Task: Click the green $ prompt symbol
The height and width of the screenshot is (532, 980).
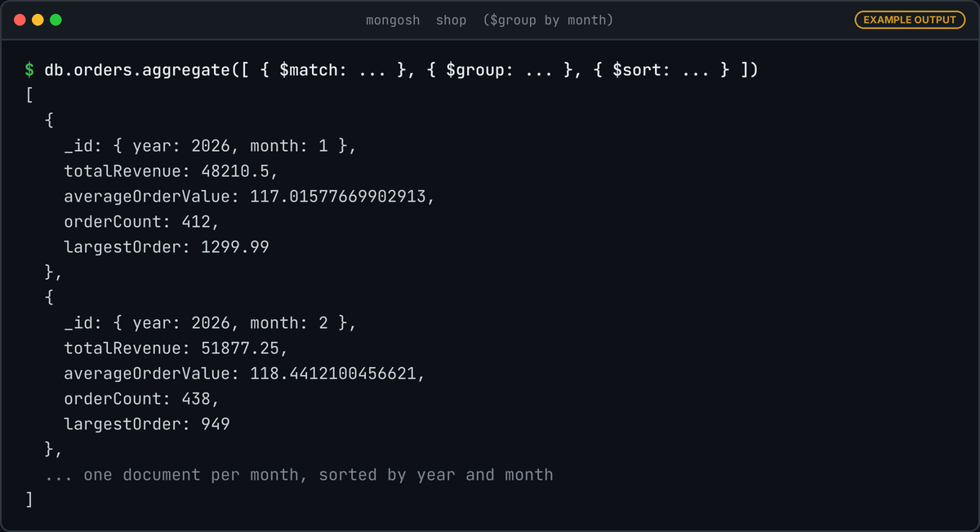Action: [29, 71]
